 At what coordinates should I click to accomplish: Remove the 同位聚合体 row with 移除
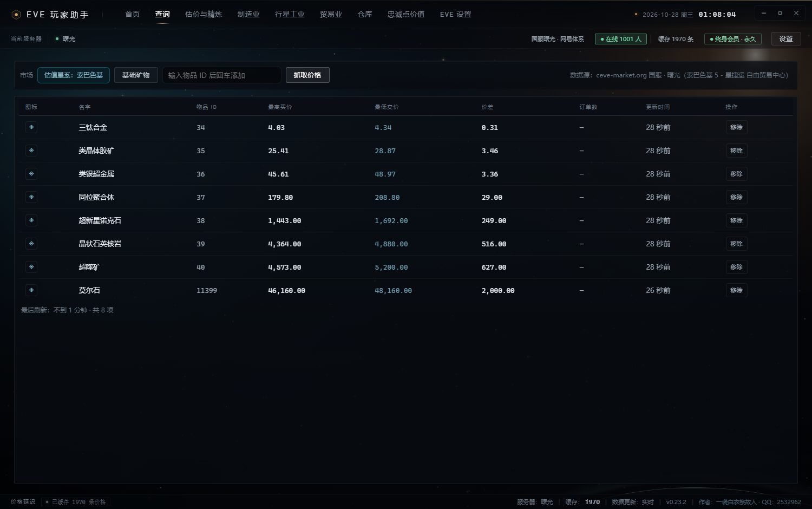click(x=736, y=197)
